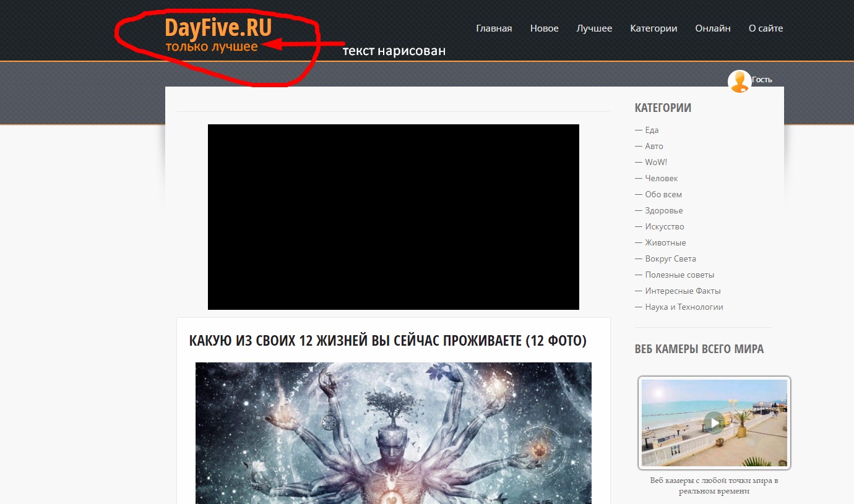Choose the Искусство category
Viewport: 854px width, 504px height.
[x=665, y=226]
